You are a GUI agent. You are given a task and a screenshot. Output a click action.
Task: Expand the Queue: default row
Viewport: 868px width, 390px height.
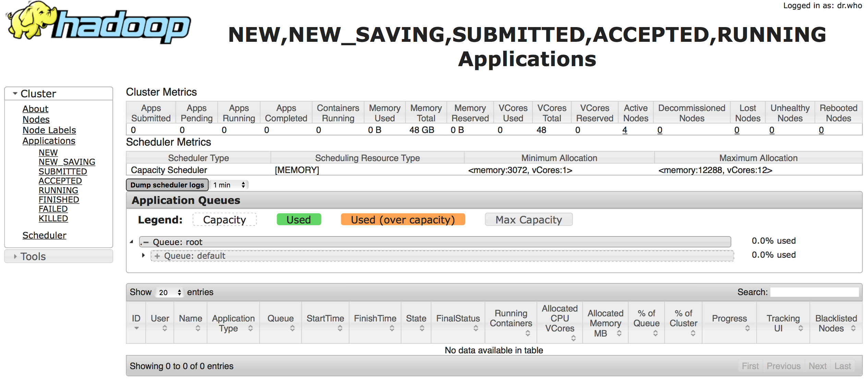pyautogui.click(x=144, y=255)
